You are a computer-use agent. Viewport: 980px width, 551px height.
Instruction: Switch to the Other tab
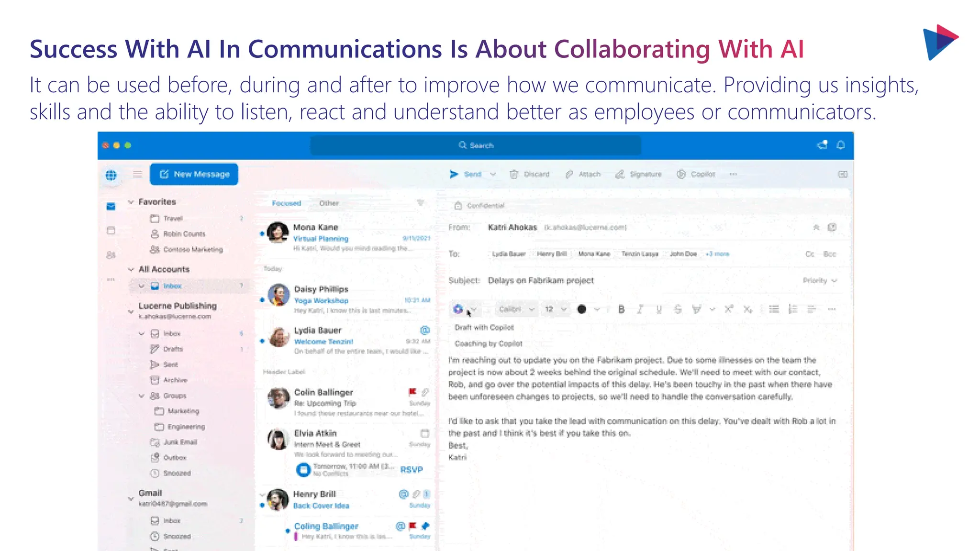(329, 203)
